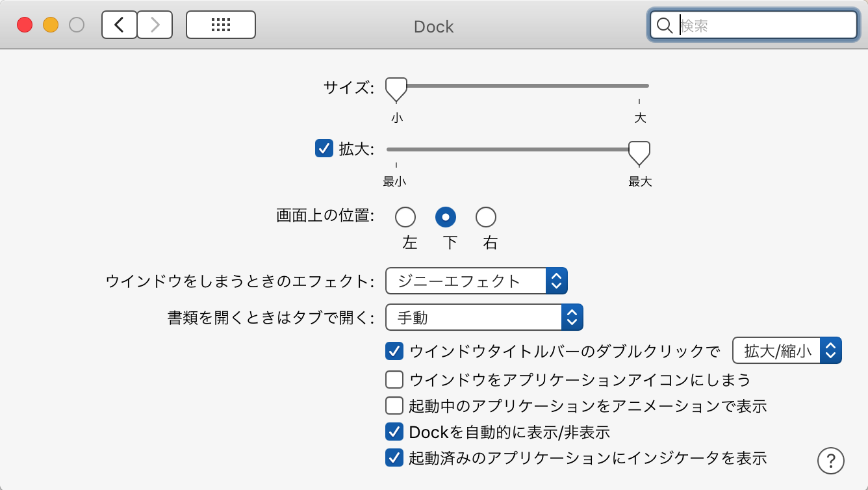Viewport: 868px width, 490px height.
Task: Click the 大 end of size slider
Action: (x=640, y=118)
